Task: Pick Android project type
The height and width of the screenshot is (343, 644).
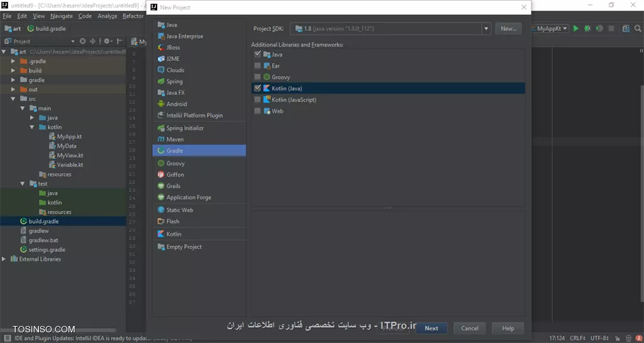Action: pyautogui.click(x=199, y=104)
